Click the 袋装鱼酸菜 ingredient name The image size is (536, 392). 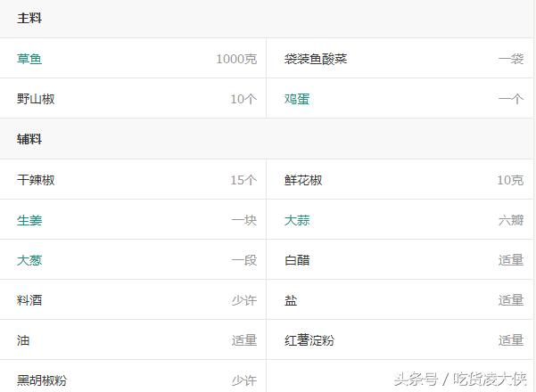[316, 59]
